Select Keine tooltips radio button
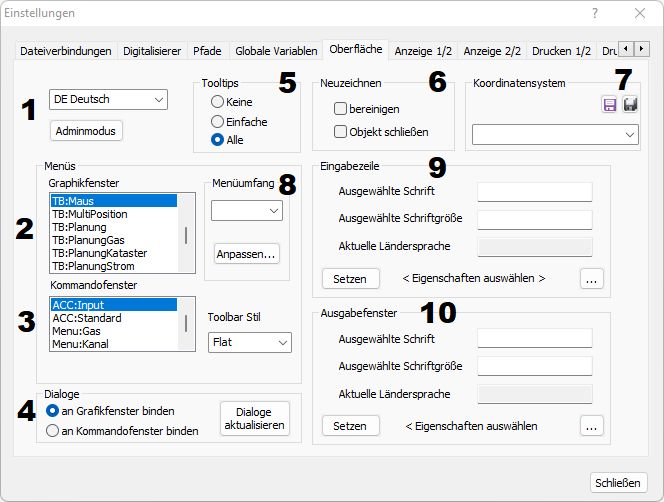 pyautogui.click(x=217, y=102)
